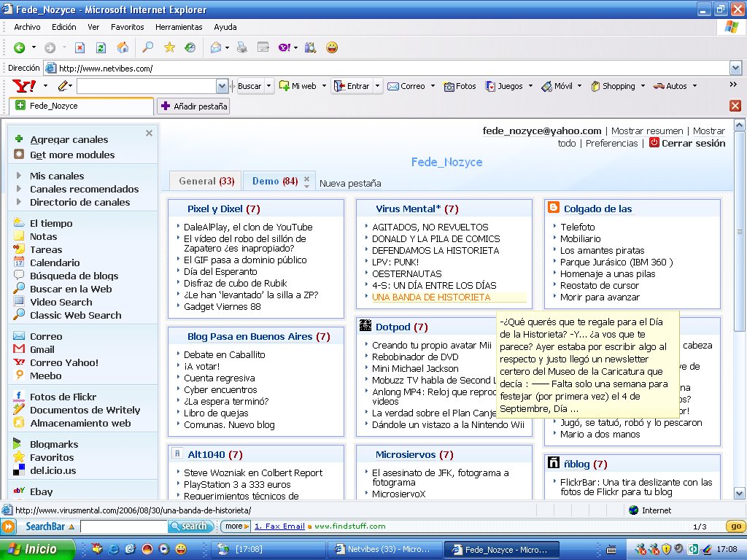Click the smiley messenger icon in IE toolbar

[332, 47]
